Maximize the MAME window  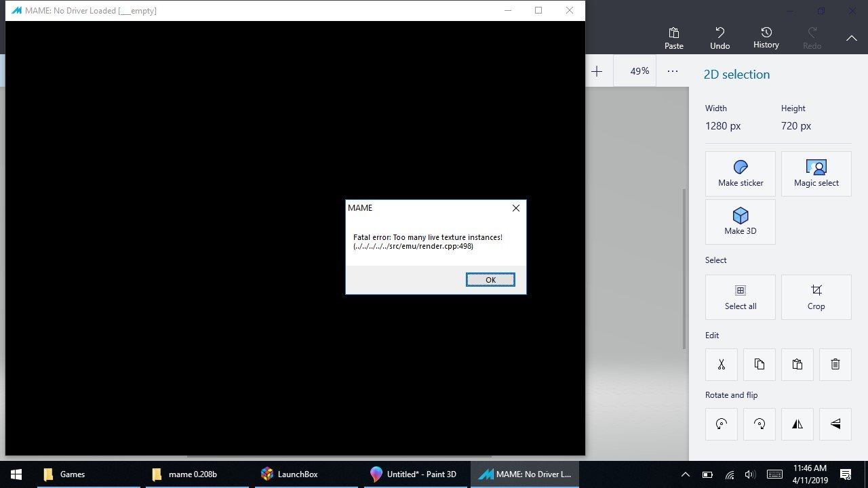538,10
